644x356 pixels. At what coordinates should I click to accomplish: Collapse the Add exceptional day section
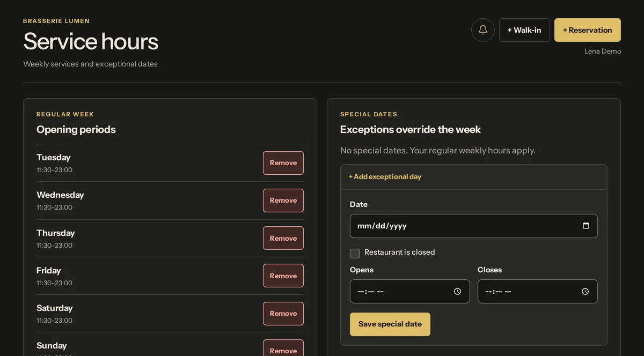click(x=385, y=176)
